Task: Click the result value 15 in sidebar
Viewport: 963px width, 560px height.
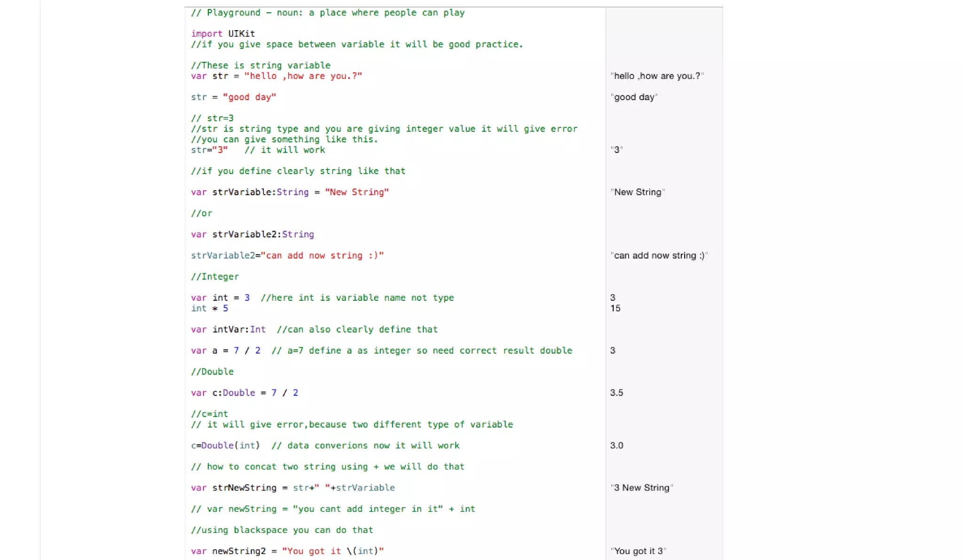Action: click(x=615, y=309)
